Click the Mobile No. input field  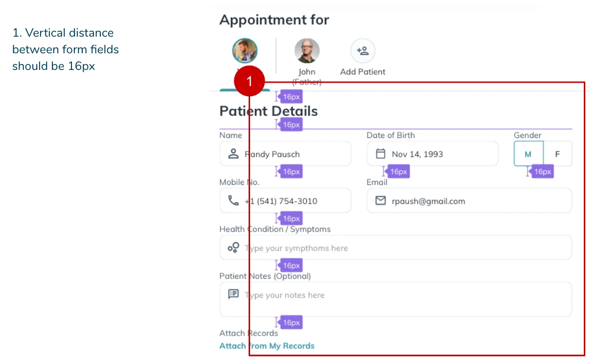[294, 201]
